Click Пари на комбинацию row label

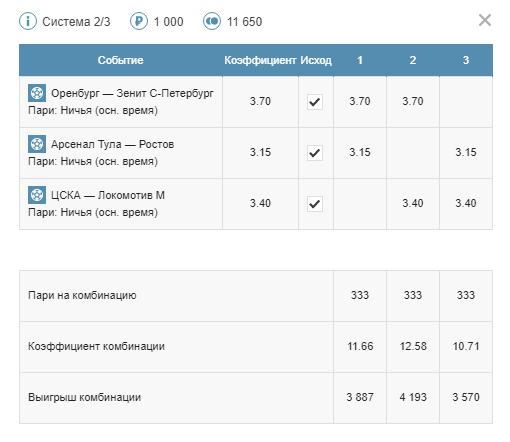pyautogui.click(x=82, y=295)
